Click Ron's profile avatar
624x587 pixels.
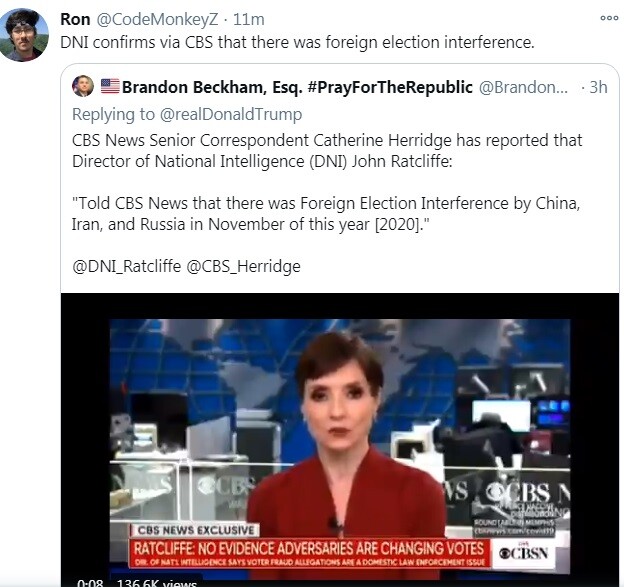(25, 33)
